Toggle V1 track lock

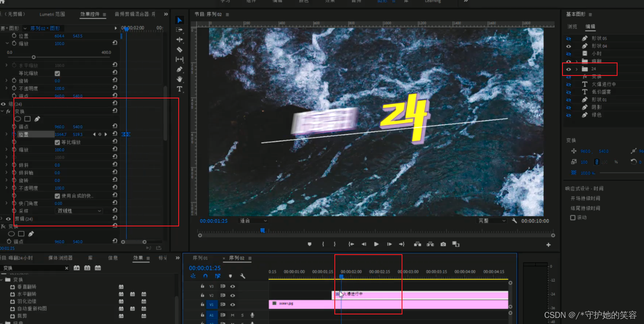[x=202, y=304]
